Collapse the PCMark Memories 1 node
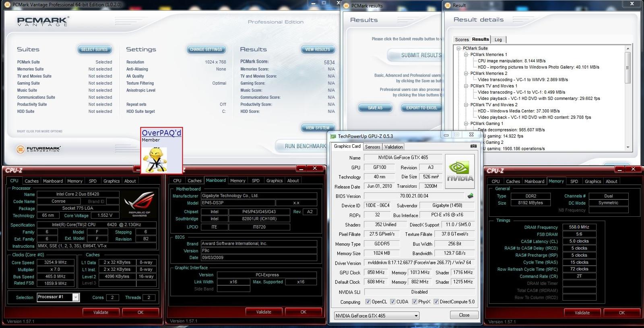The width and height of the screenshot is (644, 328). click(x=466, y=54)
